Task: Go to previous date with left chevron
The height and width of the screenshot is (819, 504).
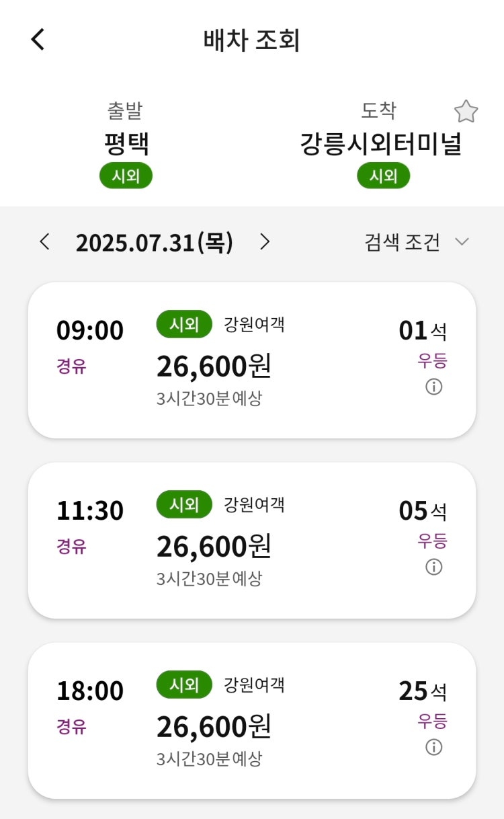Action: [44, 242]
